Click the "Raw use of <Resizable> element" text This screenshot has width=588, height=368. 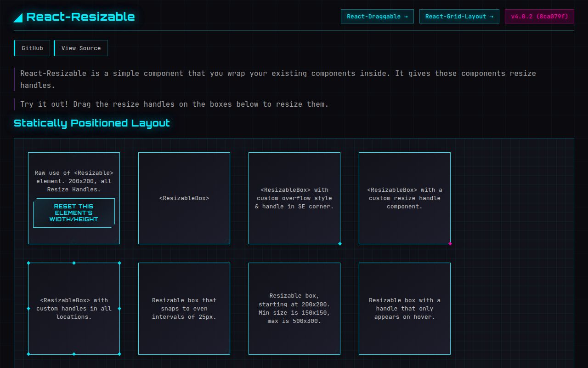point(74,181)
